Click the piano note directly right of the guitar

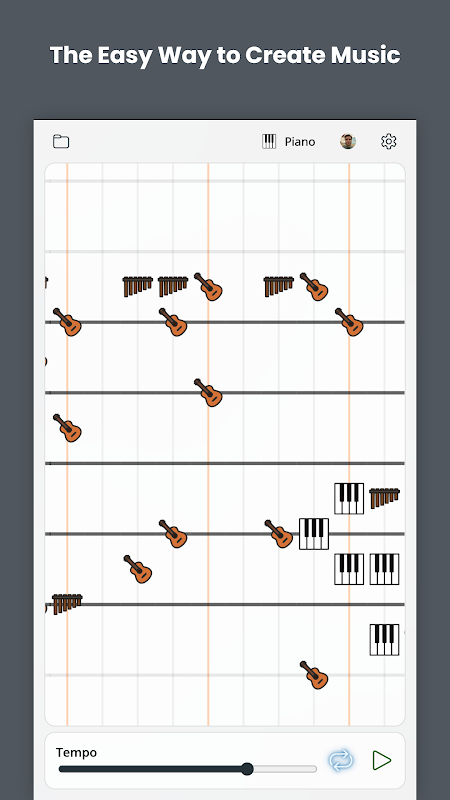point(314,534)
